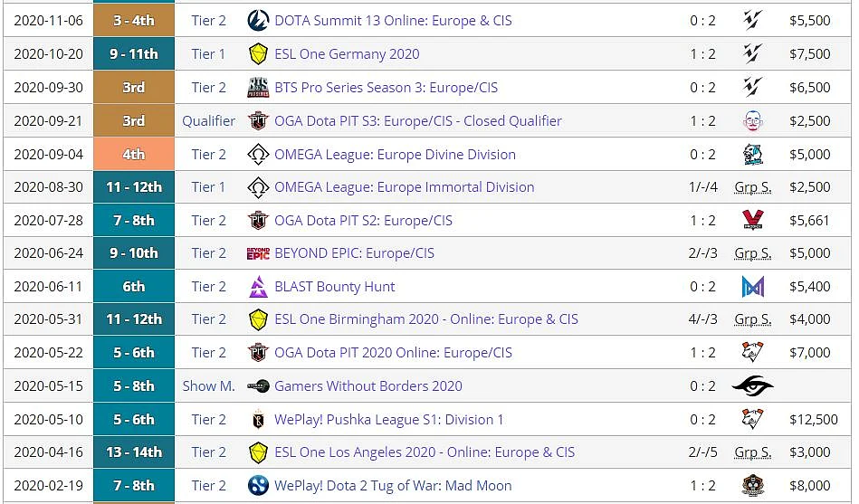859x504 pixels.
Task: Click Grp S. label in ESL One Los Angeles row
Action: (753, 452)
